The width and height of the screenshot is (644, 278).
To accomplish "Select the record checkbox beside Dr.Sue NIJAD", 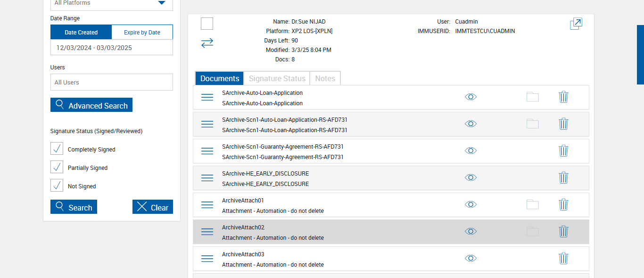I will click(207, 24).
